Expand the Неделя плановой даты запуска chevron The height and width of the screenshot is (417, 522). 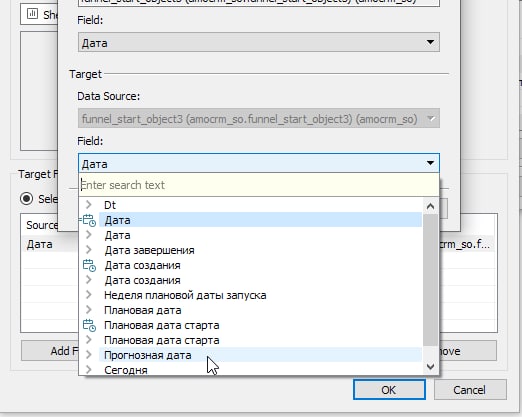tap(89, 295)
